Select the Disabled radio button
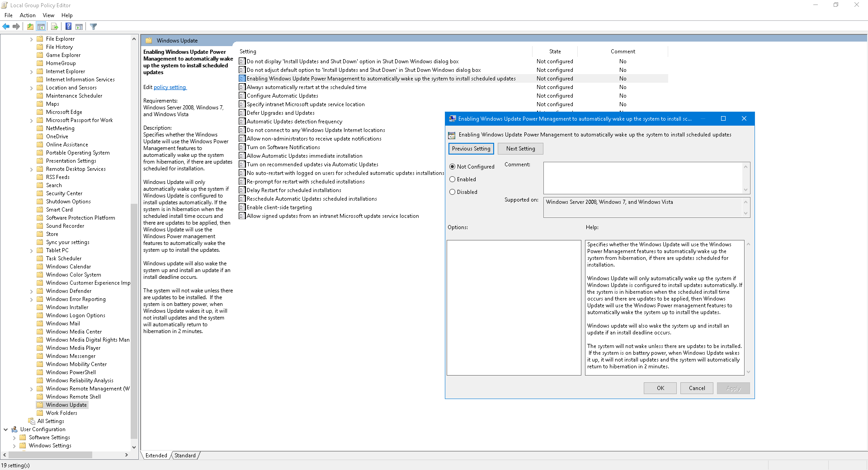 [452, 192]
